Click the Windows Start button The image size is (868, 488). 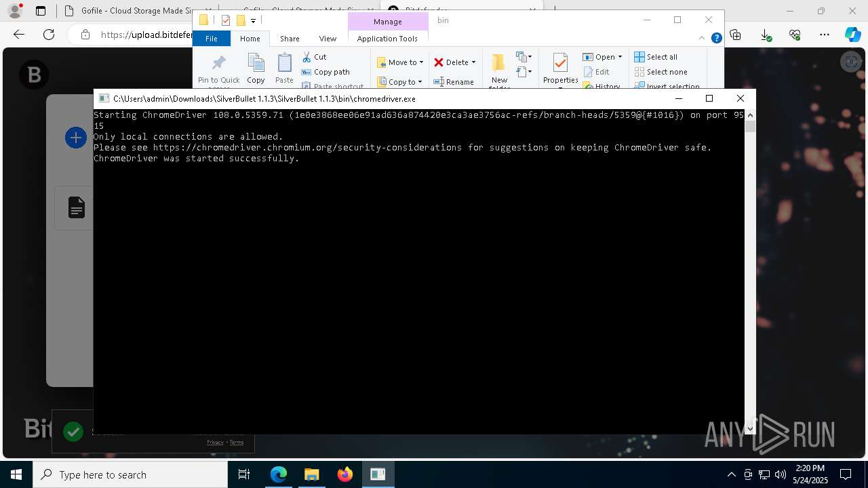16,474
